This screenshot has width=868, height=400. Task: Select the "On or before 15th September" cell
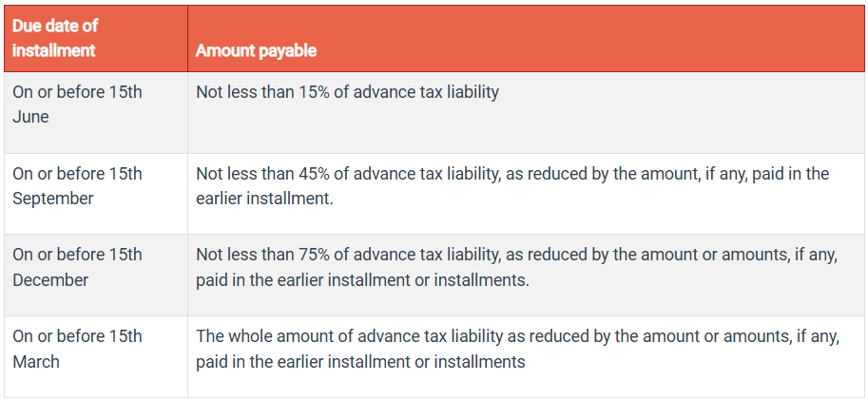pos(77,186)
